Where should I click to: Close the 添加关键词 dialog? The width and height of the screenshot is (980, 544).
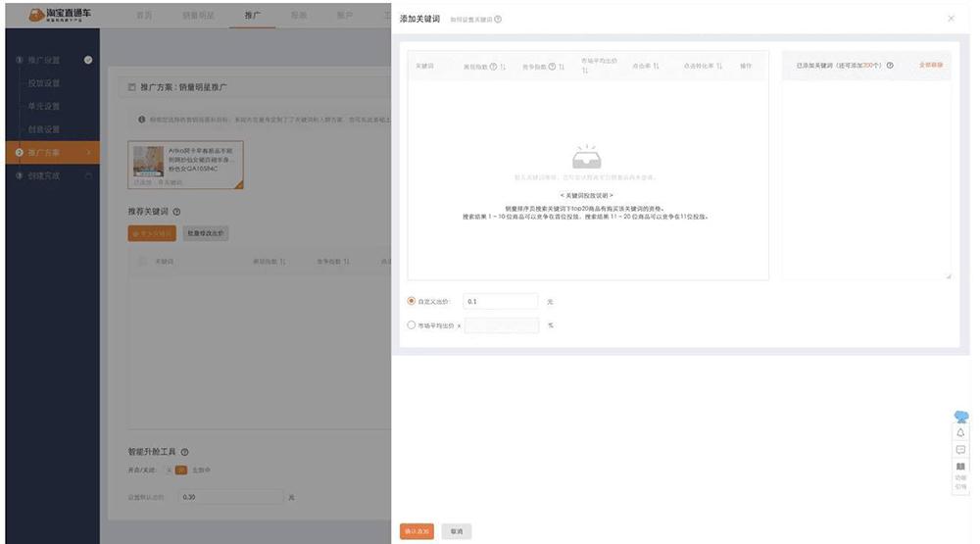(951, 19)
